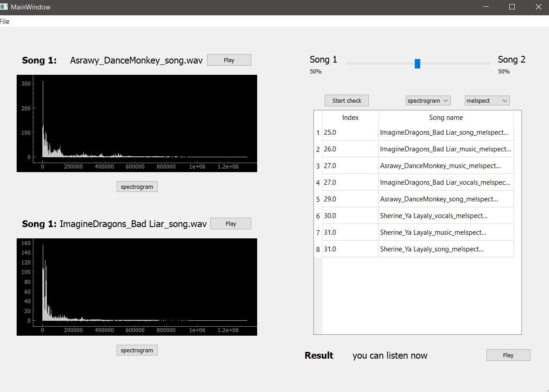Click the index cell 26.0
This screenshot has height=392, width=549.
pyautogui.click(x=350, y=149)
